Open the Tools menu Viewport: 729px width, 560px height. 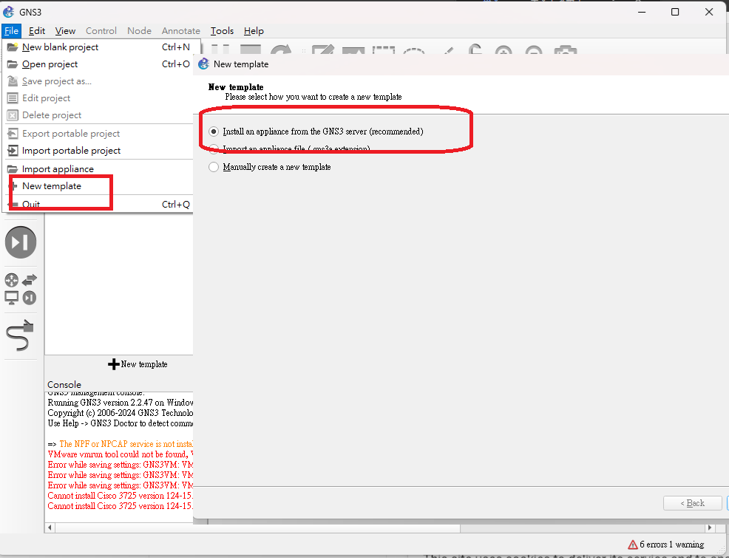pyautogui.click(x=222, y=31)
